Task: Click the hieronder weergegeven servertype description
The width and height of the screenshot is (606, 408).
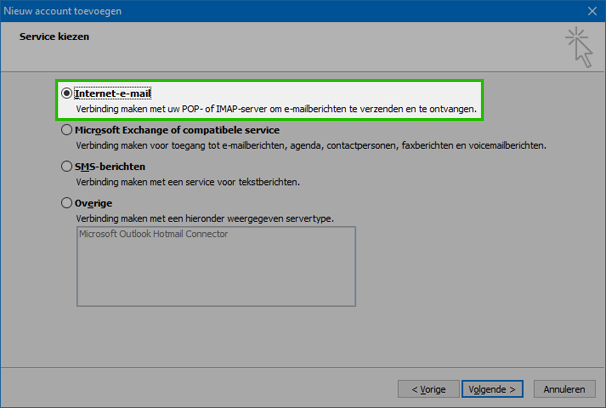Action: tap(205, 219)
